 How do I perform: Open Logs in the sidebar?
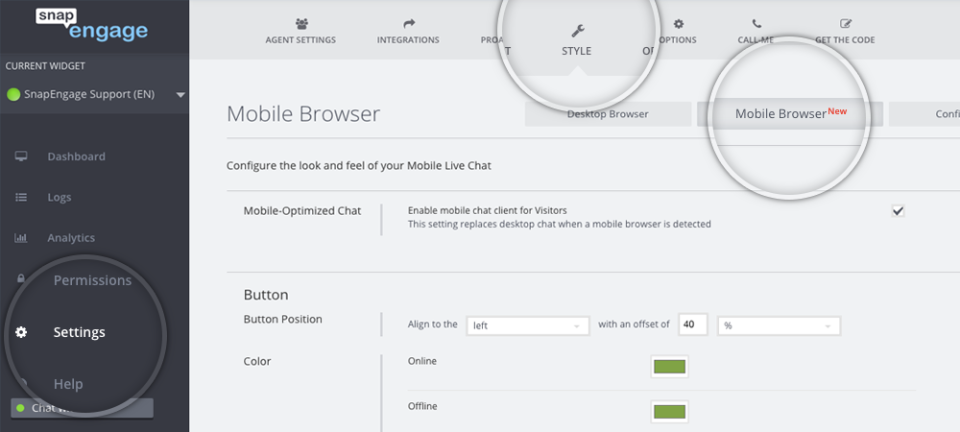click(59, 197)
